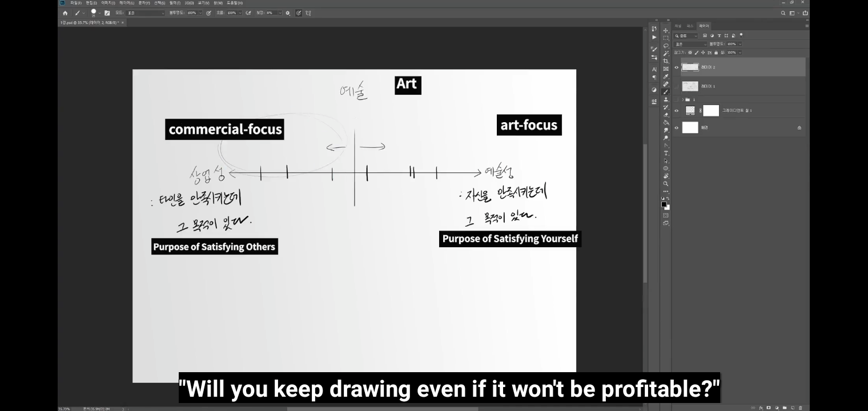Image resolution: width=868 pixels, height=411 pixels.
Task: Toggle visibility of layer 레이어 2
Action: click(x=677, y=67)
